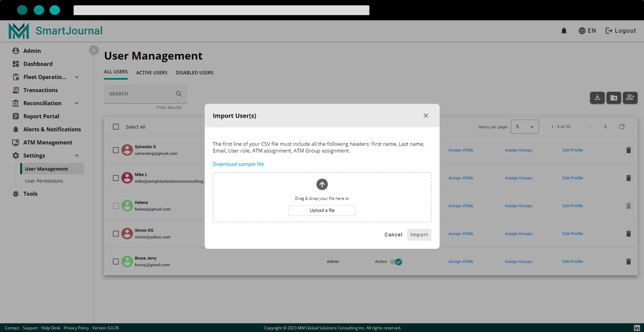Delete Sylvester G using trash icon
Viewport: 644px width, 332px height.
[628, 150]
